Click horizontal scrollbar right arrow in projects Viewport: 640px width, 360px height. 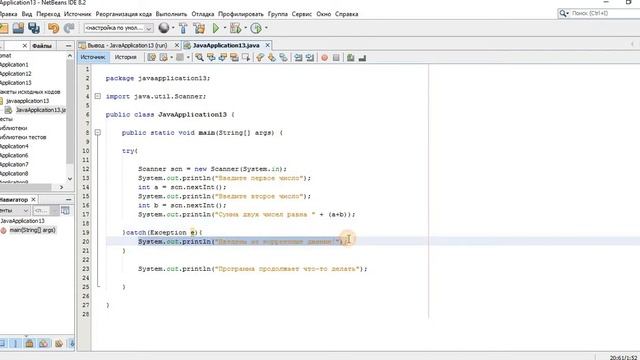pos(62,187)
